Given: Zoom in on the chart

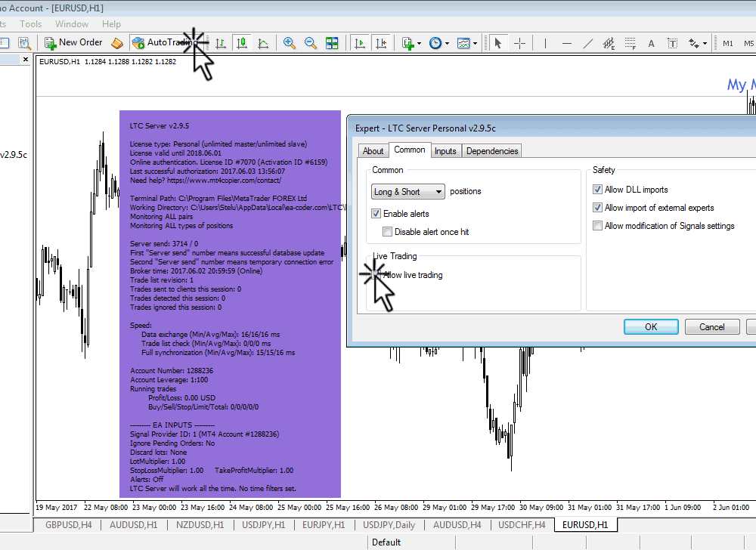Looking at the screenshot, I should coord(290,43).
